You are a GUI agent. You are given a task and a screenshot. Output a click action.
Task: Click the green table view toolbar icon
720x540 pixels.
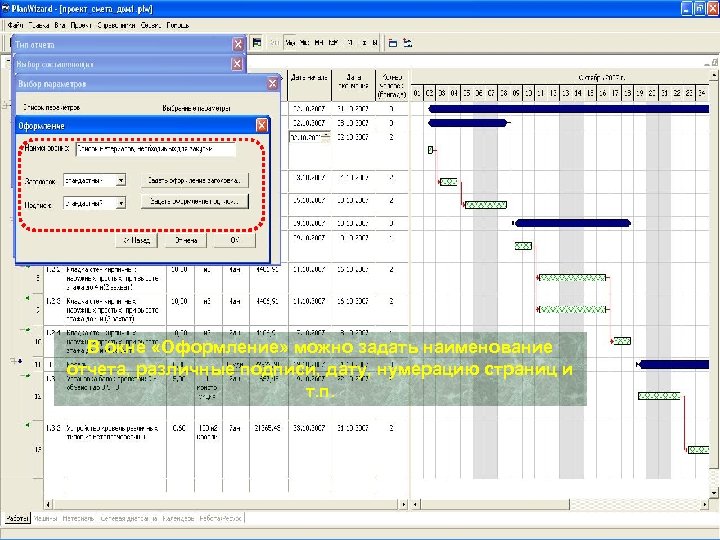click(x=257, y=43)
